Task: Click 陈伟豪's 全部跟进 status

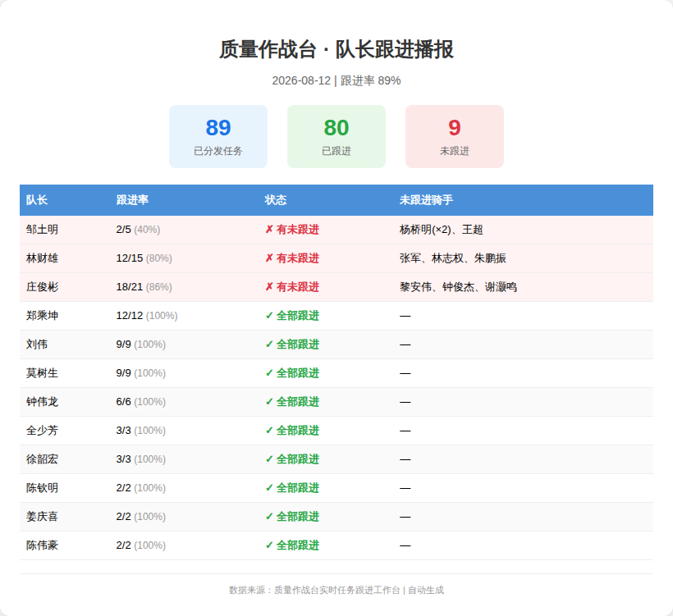Action: coord(292,545)
